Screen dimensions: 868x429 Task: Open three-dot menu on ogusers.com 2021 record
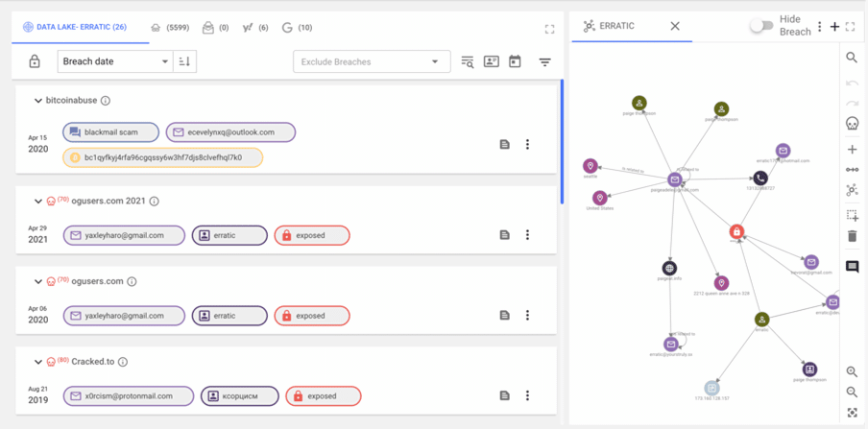527,235
